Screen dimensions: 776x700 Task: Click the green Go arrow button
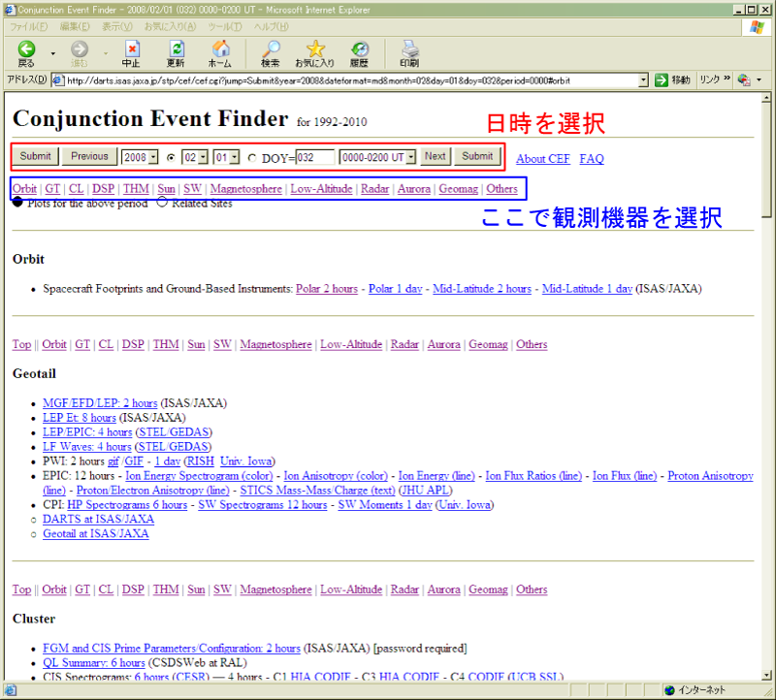pos(662,80)
